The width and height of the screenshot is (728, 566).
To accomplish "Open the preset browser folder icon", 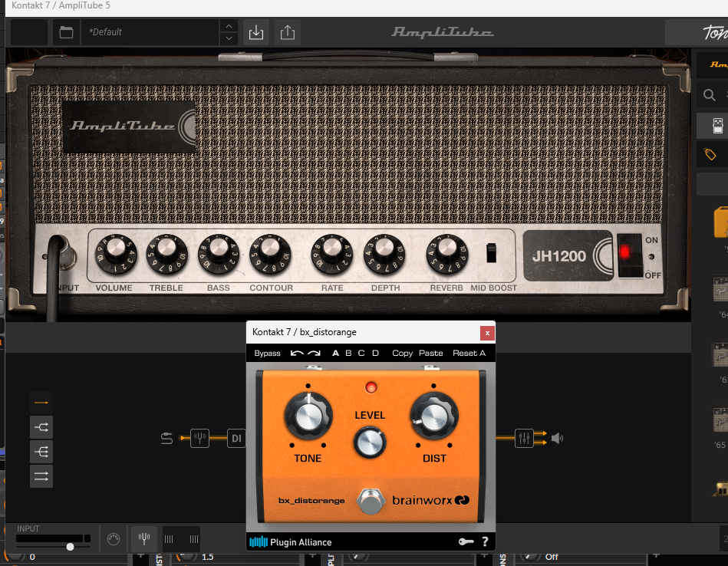I will point(67,32).
